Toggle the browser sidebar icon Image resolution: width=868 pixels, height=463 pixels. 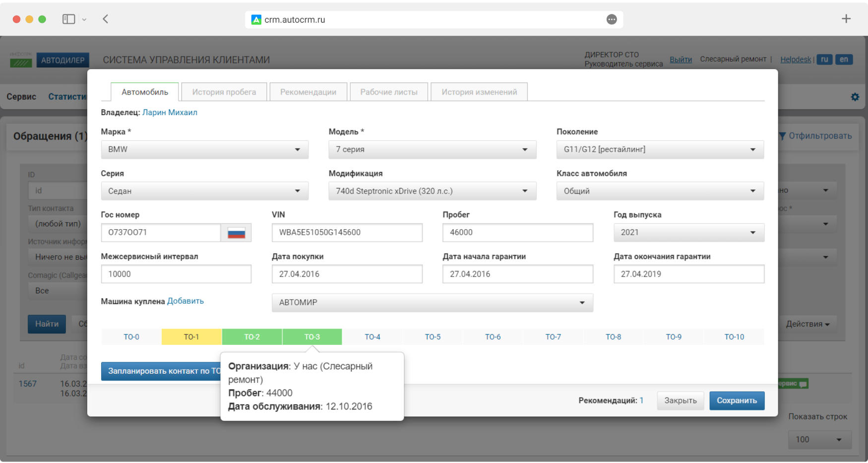coord(68,19)
